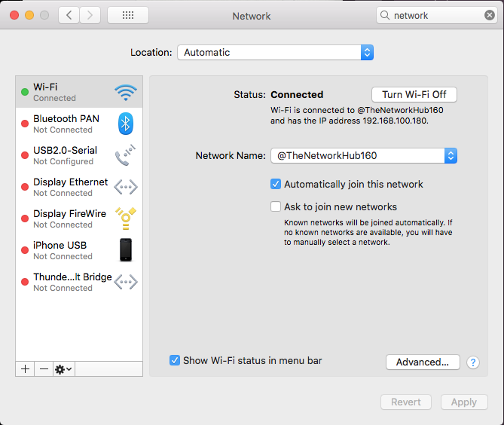Select the Display FireWire icon
The image size is (504, 425).
(126, 219)
